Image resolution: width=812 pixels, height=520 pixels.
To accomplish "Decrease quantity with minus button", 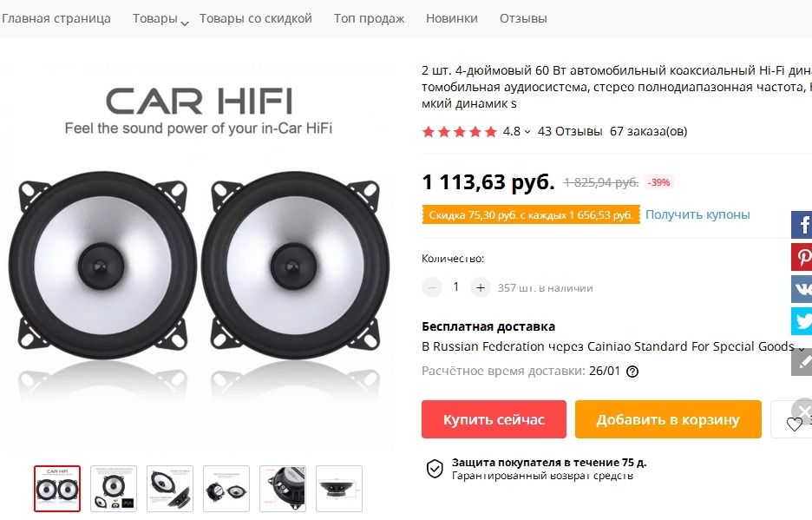I will (x=432, y=287).
